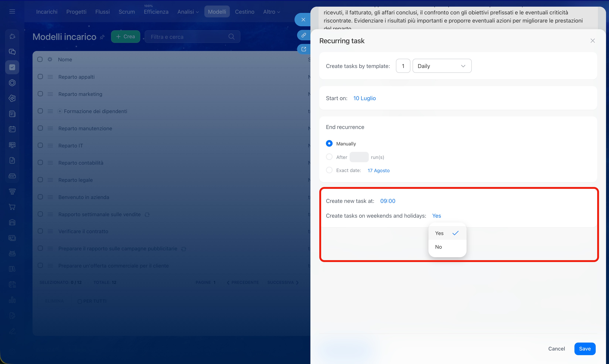Click the open in new window icon

point(304,49)
